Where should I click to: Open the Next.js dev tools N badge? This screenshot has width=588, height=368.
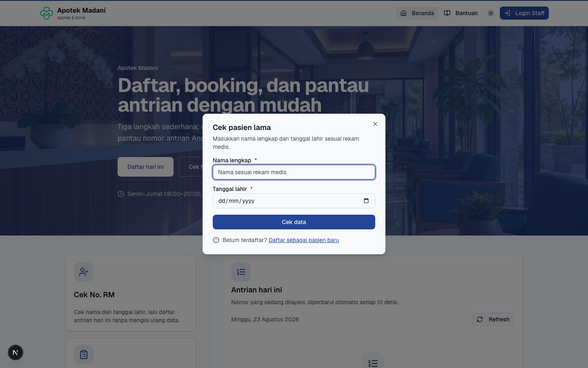[16, 352]
